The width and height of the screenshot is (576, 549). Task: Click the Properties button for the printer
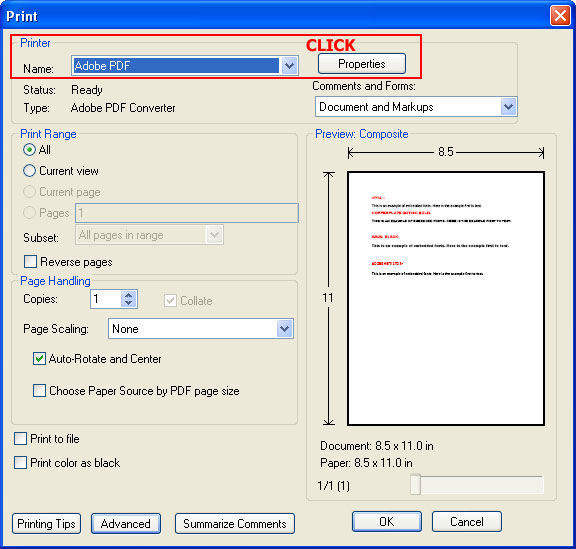[361, 64]
